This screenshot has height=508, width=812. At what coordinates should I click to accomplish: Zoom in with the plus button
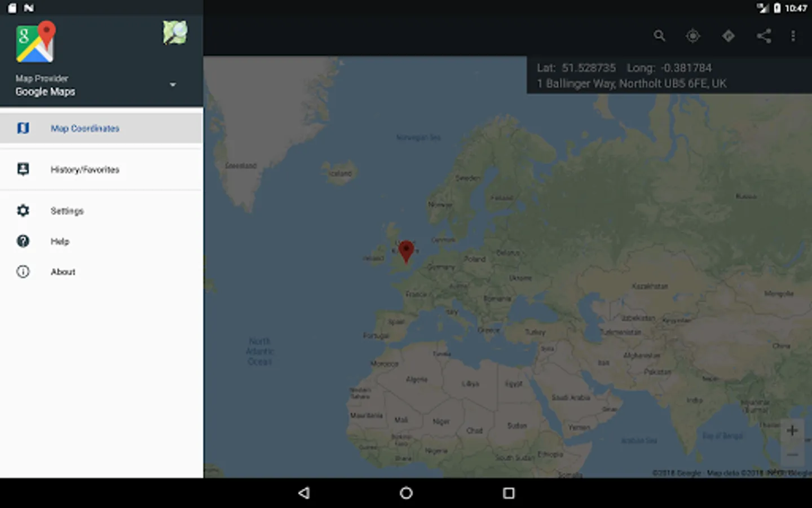[792, 430]
